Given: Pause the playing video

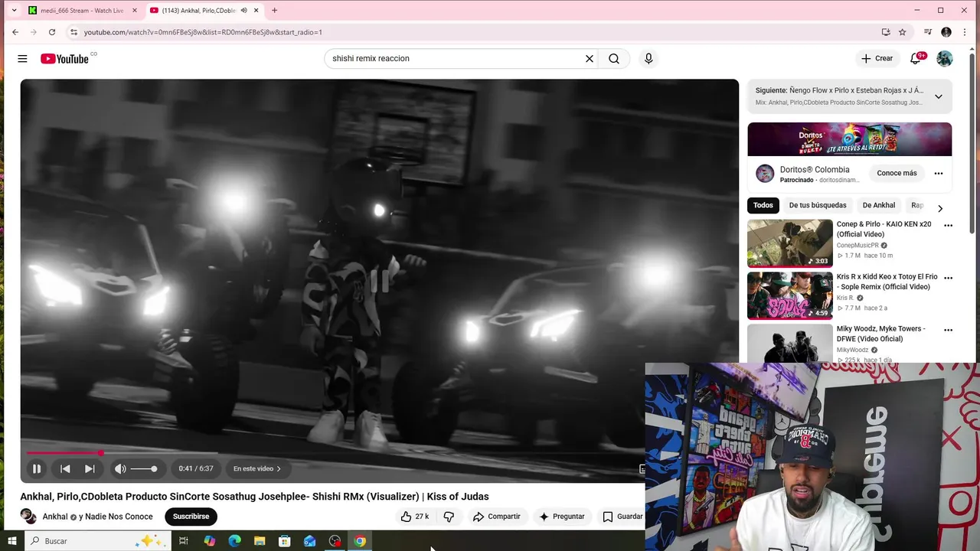Looking at the screenshot, I should pos(36,469).
